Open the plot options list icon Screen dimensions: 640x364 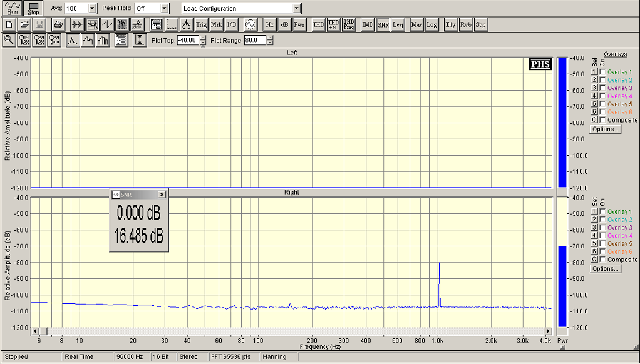(x=121, y=40)
